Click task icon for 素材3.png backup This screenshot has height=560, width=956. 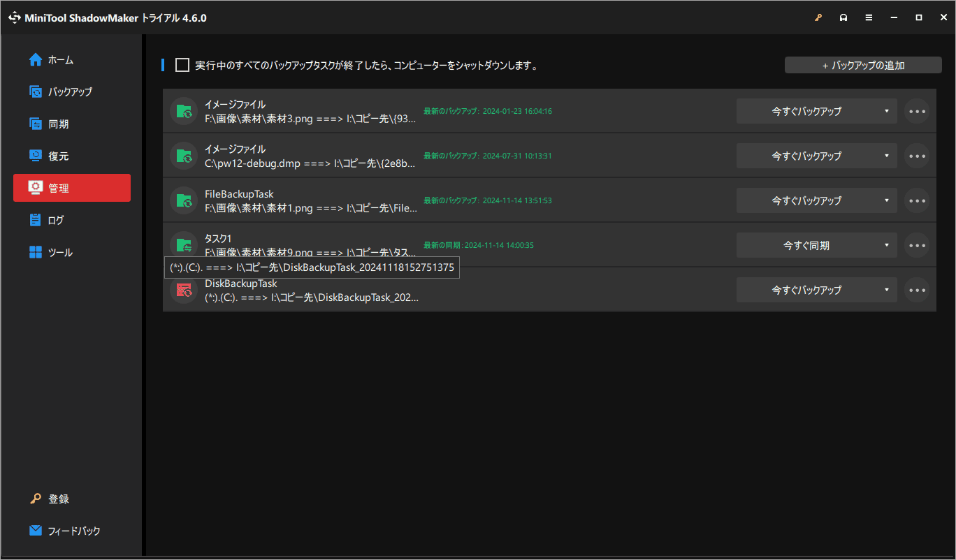click(184, 110)
